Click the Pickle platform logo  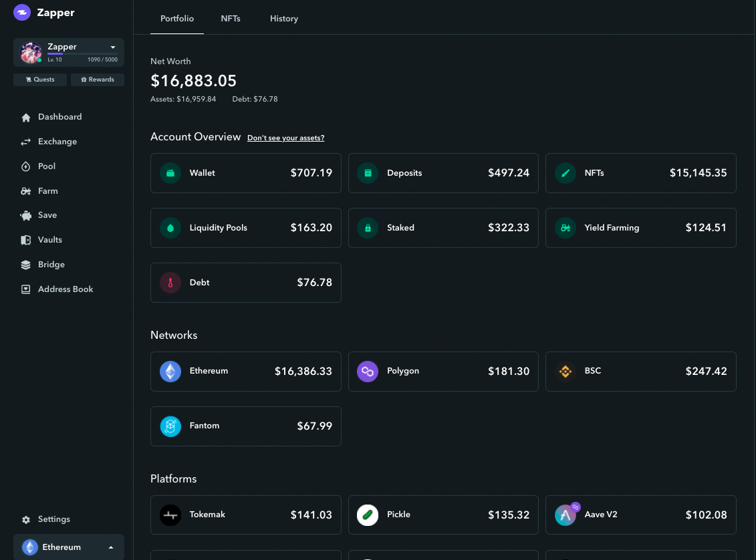tap(368, 515)
